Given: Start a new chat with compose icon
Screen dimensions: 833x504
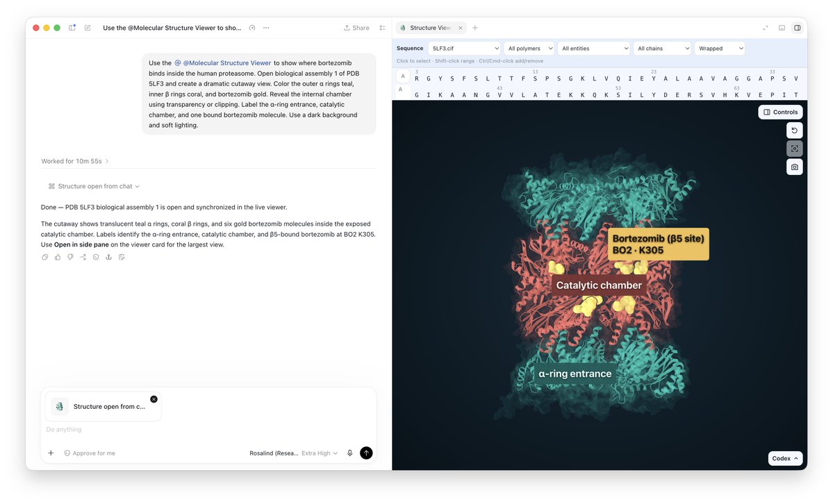Looking at the screenshot, I should pos(88,28).
